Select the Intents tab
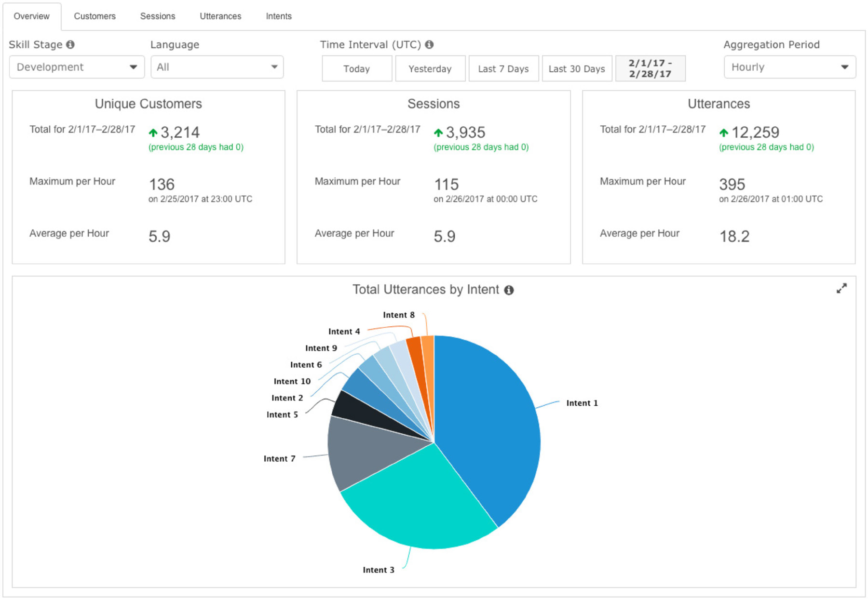Image resolution: width=868 pixels, height=600 pixels. (279, 16)
